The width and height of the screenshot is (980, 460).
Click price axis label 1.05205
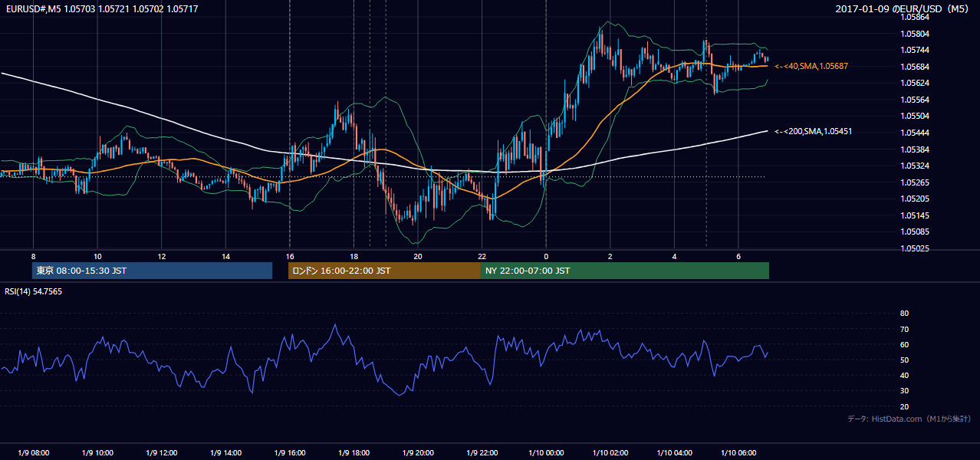click(x=916, y=199)
